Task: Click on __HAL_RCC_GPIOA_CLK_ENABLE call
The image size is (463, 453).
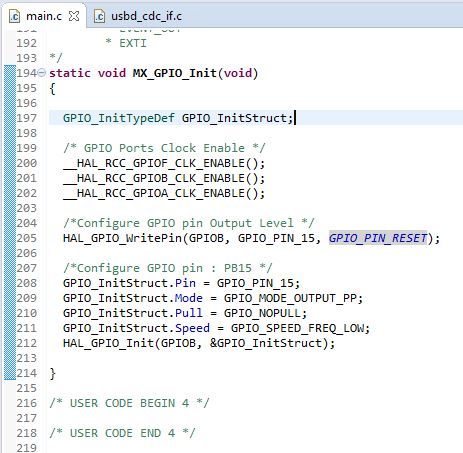Action: (x=164, y=193)
